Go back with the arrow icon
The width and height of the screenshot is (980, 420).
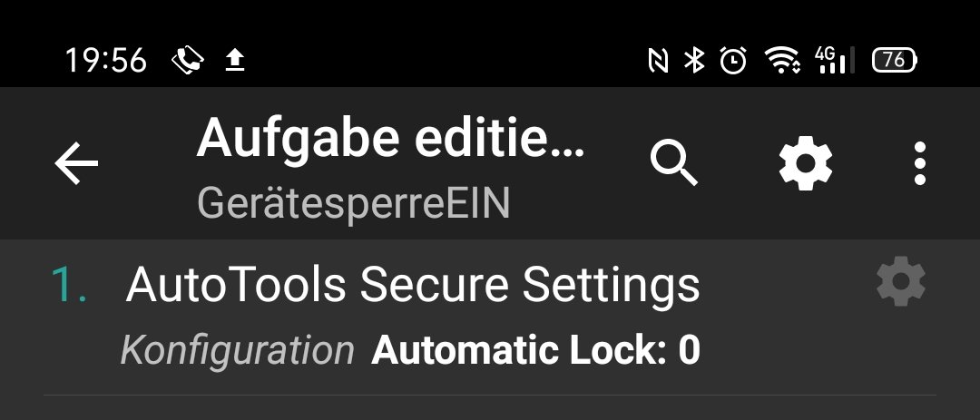tap(76, 163)
